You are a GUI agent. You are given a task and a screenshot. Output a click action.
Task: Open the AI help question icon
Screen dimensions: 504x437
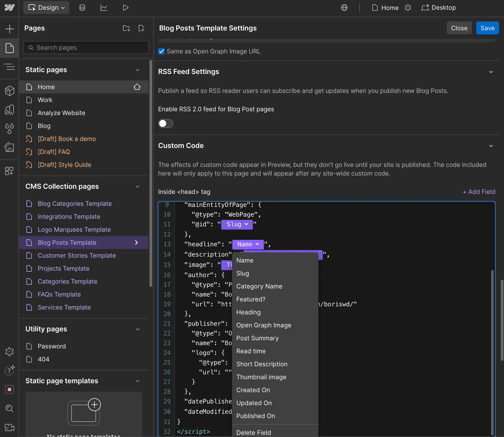[9, 370]
